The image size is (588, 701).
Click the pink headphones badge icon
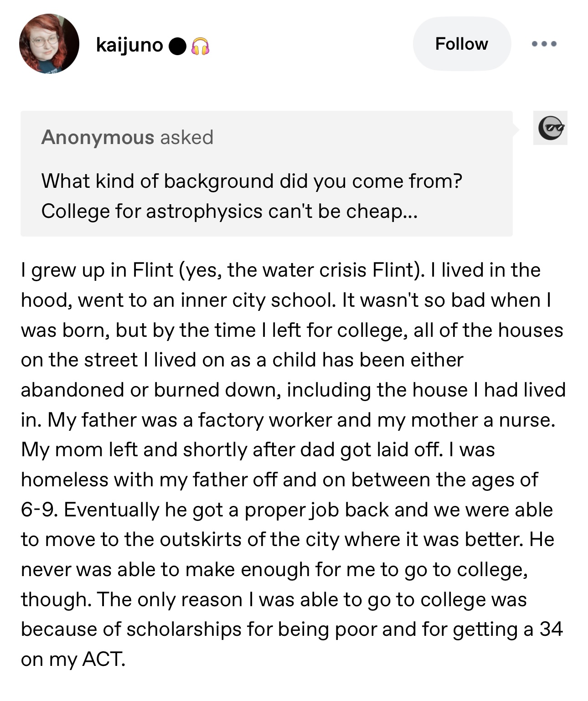[x=201, y=46]
